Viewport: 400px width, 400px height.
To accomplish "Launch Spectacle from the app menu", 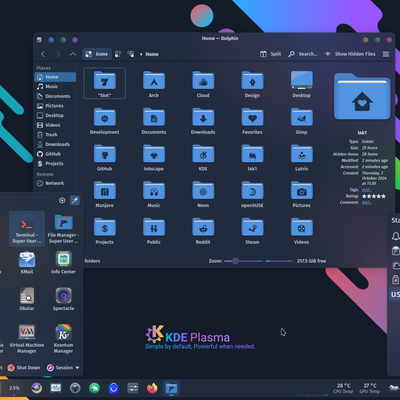I will pyautogui.click(x=63, y=299).
